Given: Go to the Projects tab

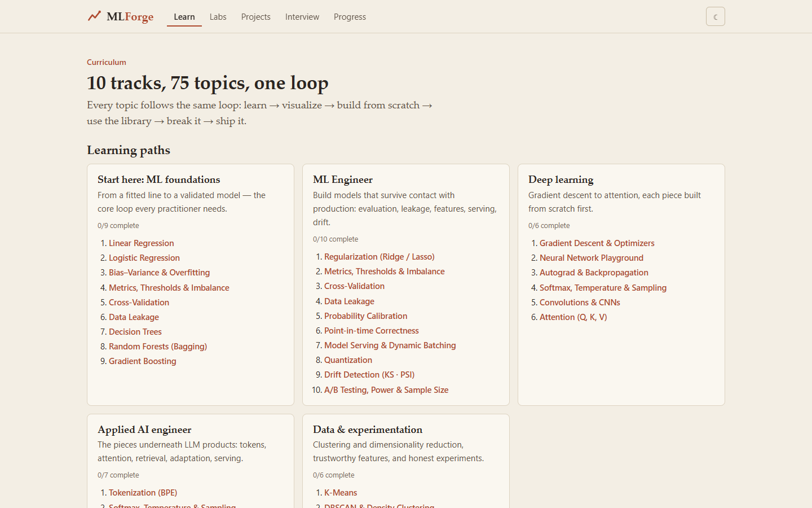Looking at the screenshot, I should pos(256,17).
